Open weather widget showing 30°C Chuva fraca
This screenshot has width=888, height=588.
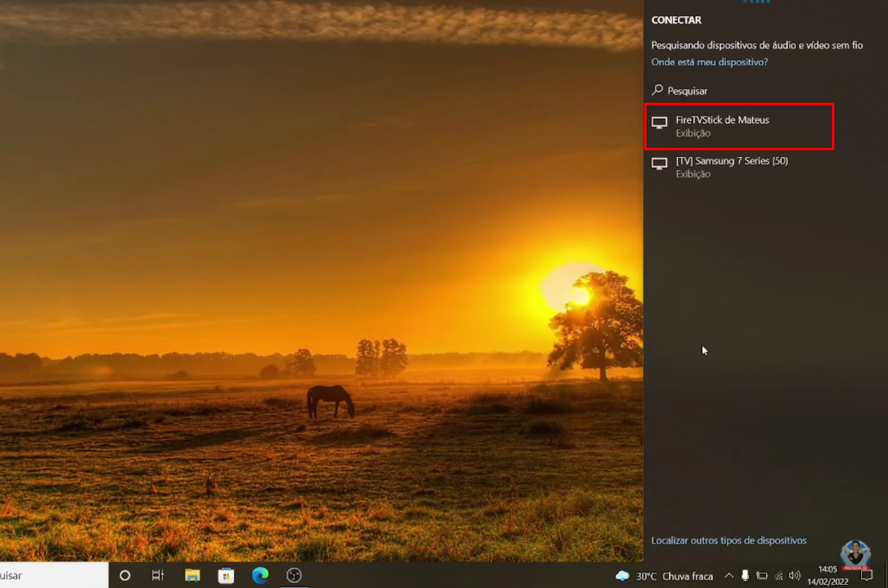pos(664,576)
